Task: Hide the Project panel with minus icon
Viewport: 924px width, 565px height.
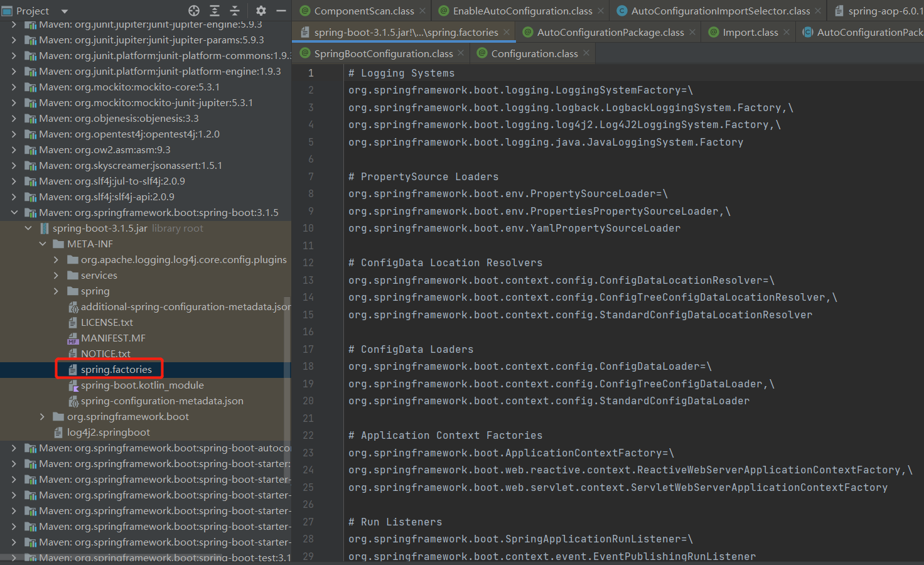Action: (281, 11)
